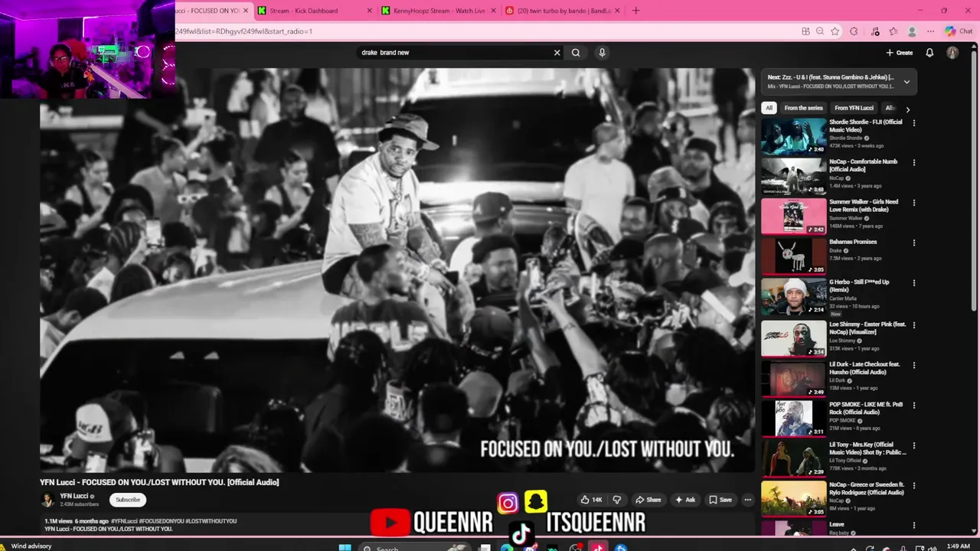Click the Edge split screen icon

tap(805, 31)
